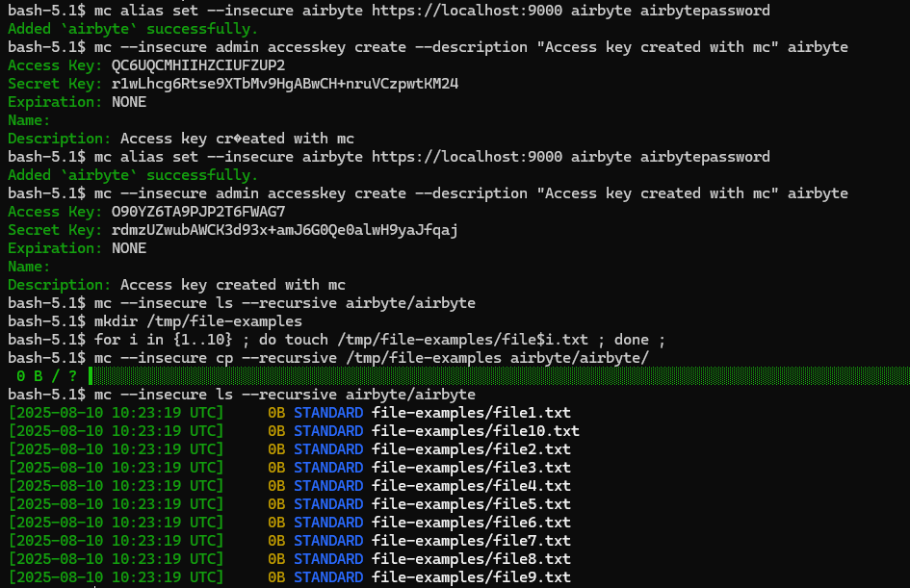
Task: Click the STANDARD storage class label on file3.txt
Action: (x=326, y=467)
